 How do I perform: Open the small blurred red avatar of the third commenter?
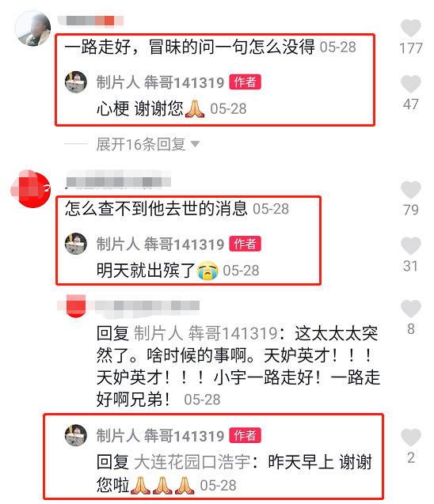click(x=76, y=305)
